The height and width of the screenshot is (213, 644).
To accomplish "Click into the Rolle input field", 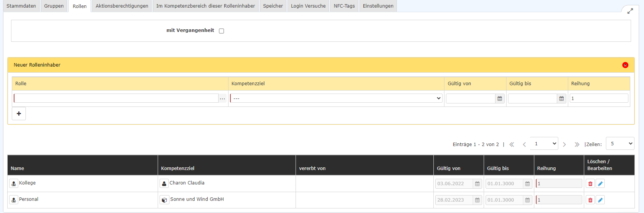I will tap(116, 98).
